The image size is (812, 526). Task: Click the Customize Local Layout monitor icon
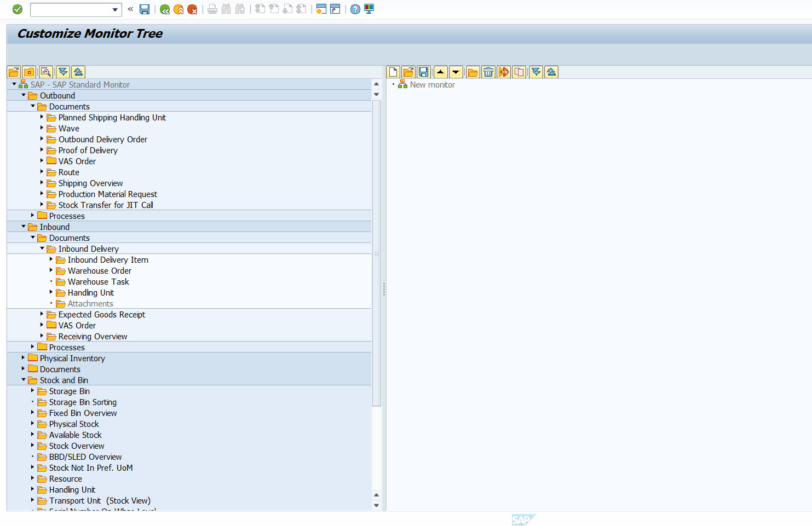coord(369,9)
